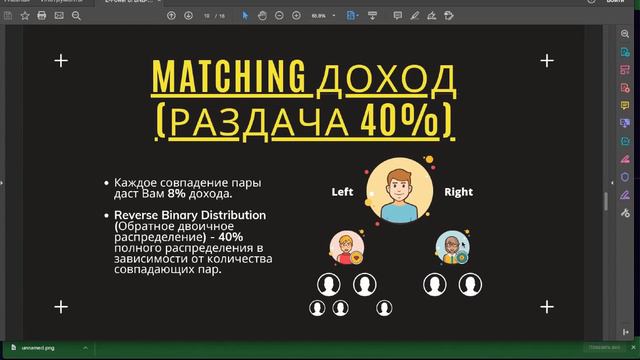
Task: Open teal Scan tool in right pane
Action: click(x=625, y=141)
